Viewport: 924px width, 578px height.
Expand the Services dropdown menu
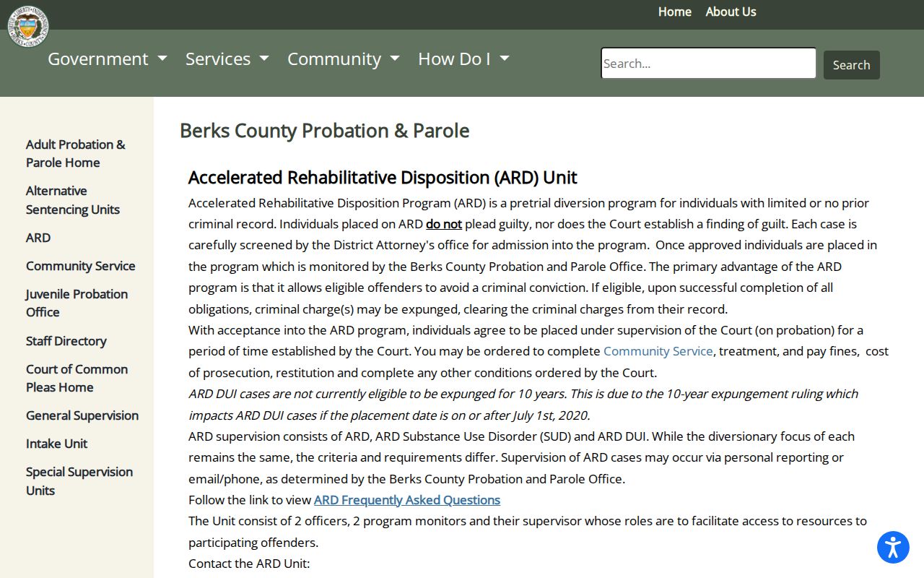pyautogui.click(x=227, y=59)
